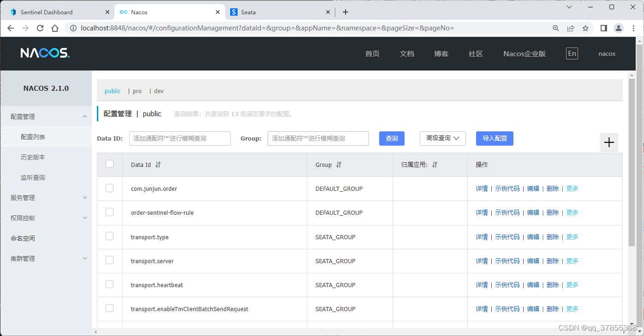Click the browser address bar URL

point(268,28)
